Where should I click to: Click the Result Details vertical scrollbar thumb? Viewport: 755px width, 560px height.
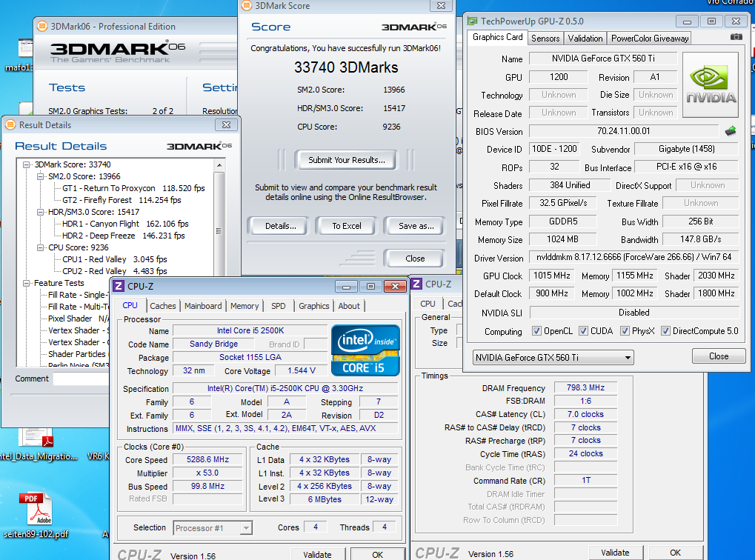pos(219,230)
